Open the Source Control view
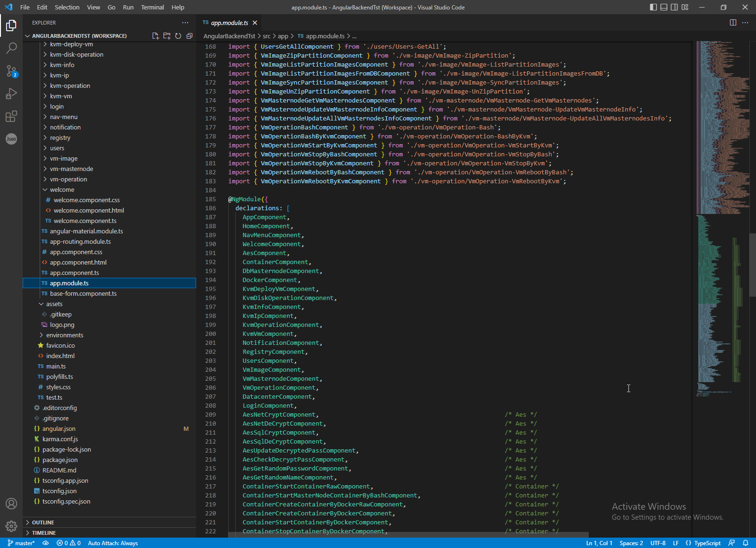This screenshot has width=756, height=548. (11, 71)
